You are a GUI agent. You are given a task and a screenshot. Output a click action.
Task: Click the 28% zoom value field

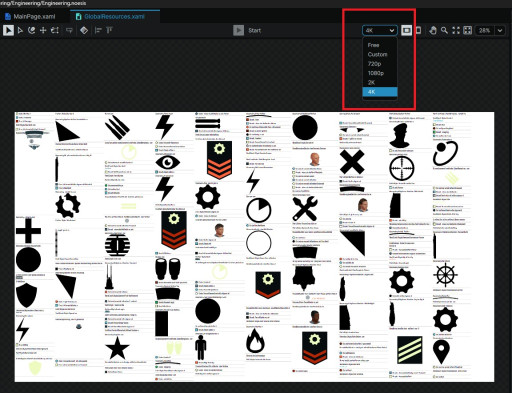click(x=484, y=30)
